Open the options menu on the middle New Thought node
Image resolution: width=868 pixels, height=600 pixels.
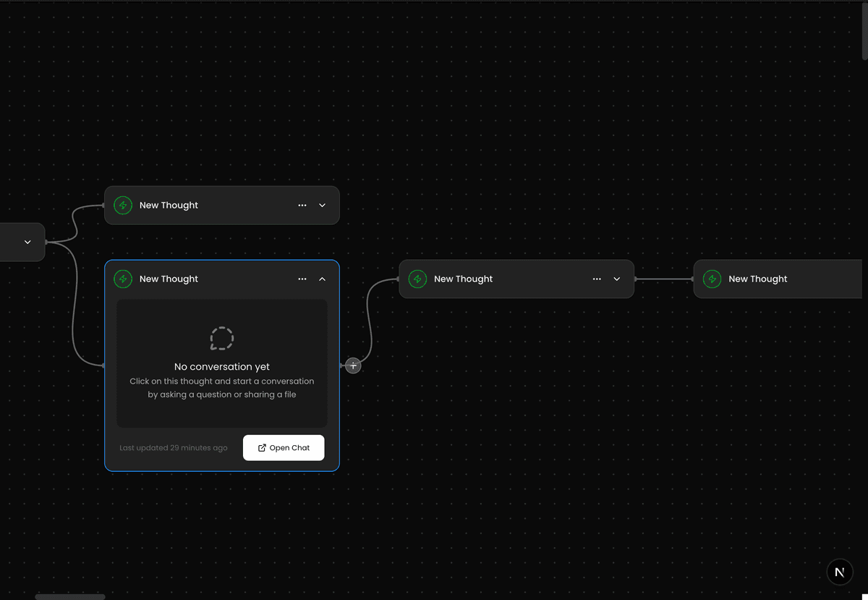596,279
